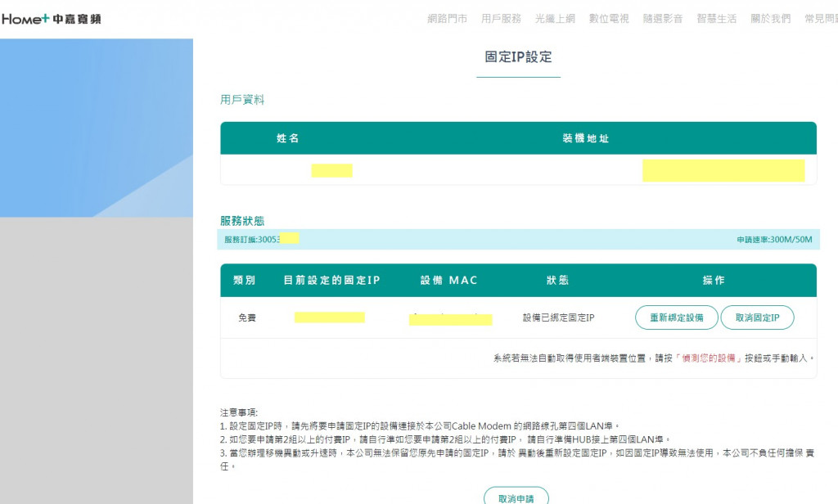The image size is (838, 504).
Task: Select the 固定IP設定 page heading
Action: [x=518, y=56]
